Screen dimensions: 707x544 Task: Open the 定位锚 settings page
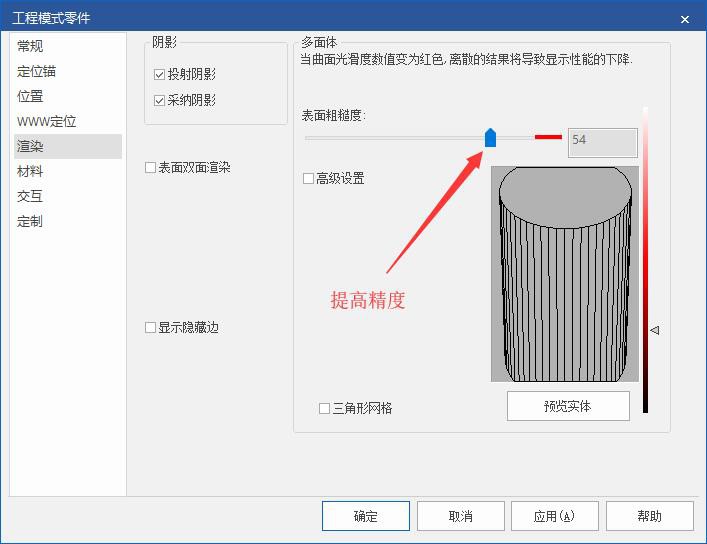[36, 71]
